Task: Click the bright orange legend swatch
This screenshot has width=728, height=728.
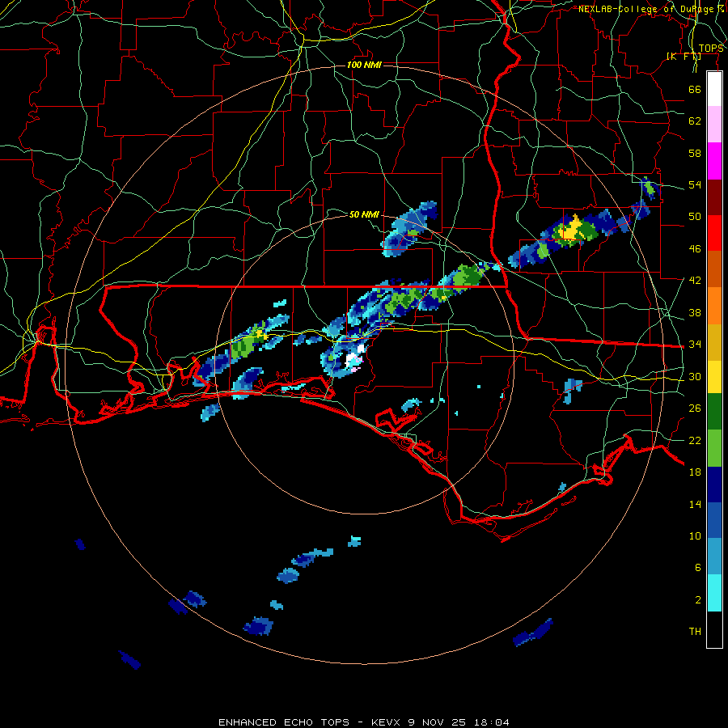Action: [x=714, y=306]
